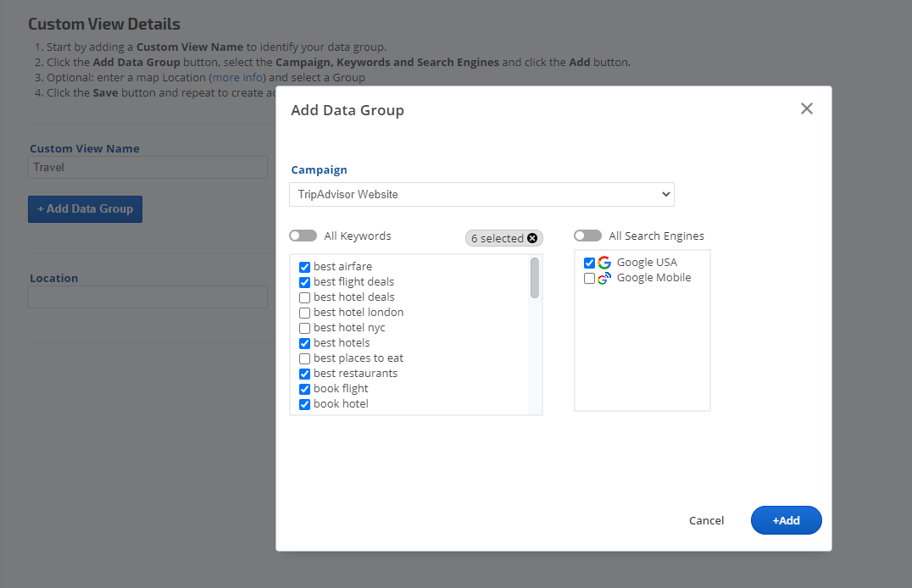Check the Google Mobile search engine checkbox
Image resolution: width=912 pixels, height=588 pixels.
click(590, 278)
